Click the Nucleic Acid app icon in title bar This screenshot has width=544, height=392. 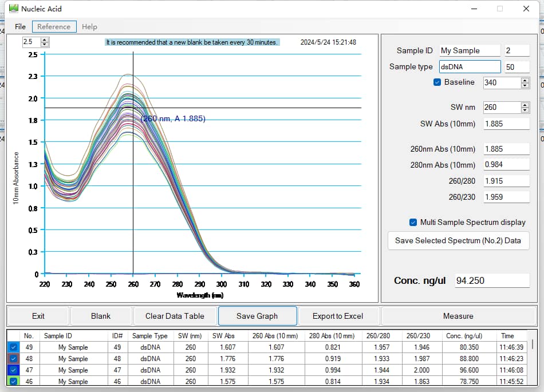tap(13, 9)
